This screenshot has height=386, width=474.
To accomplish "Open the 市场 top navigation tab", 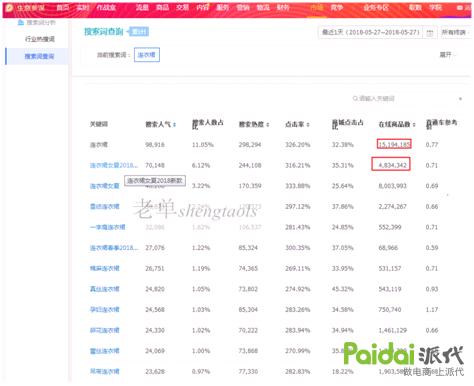I will (316, 7).
